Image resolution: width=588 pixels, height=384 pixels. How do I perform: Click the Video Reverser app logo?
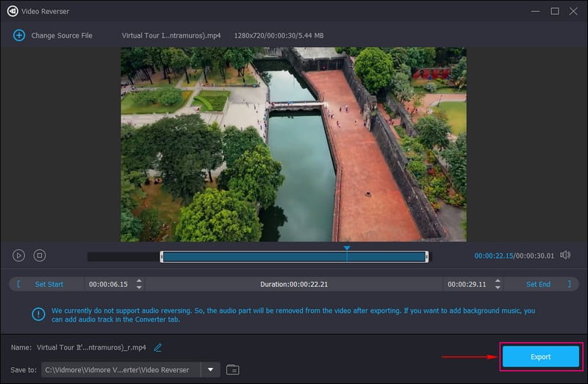point(10,10)
